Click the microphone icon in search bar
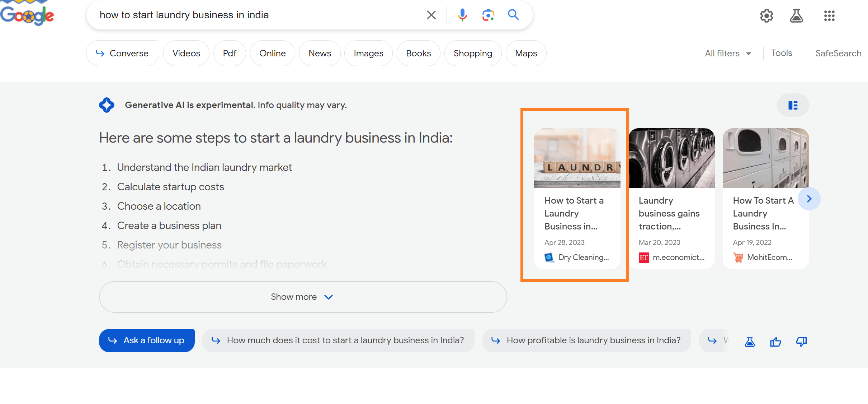The width and height of the screenshot is (868, 404). 462,15
